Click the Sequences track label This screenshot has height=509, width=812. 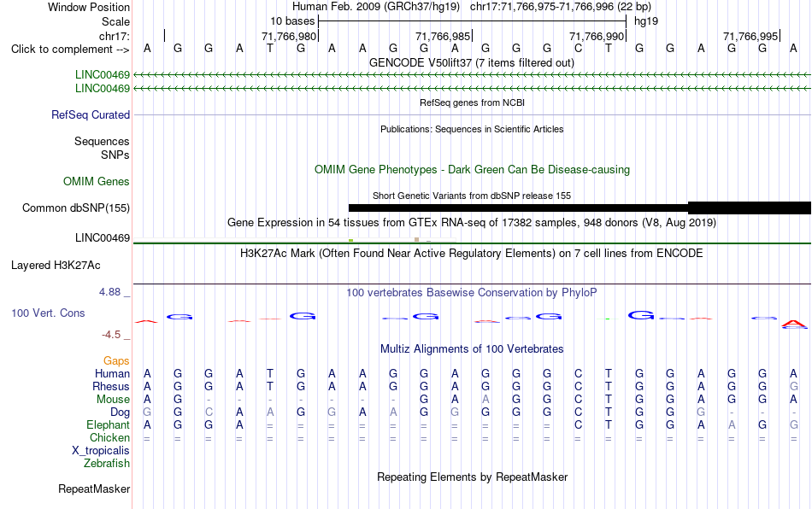(x=102, y=141)
